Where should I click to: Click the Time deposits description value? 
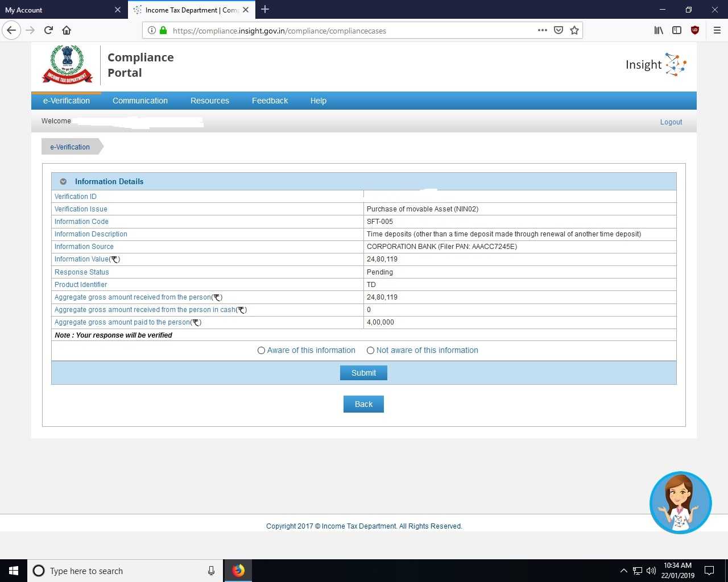tap(504, 234)
